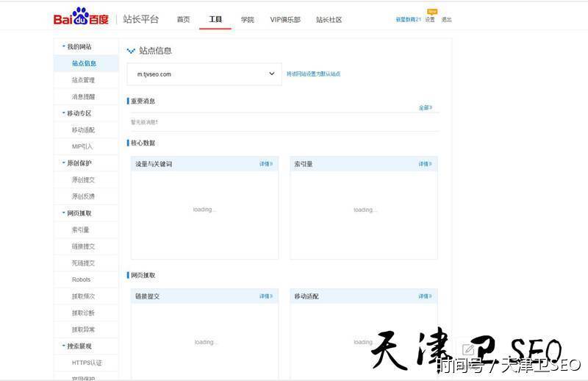Click 将该网站设置为默认站点 link

coord(313,74)
